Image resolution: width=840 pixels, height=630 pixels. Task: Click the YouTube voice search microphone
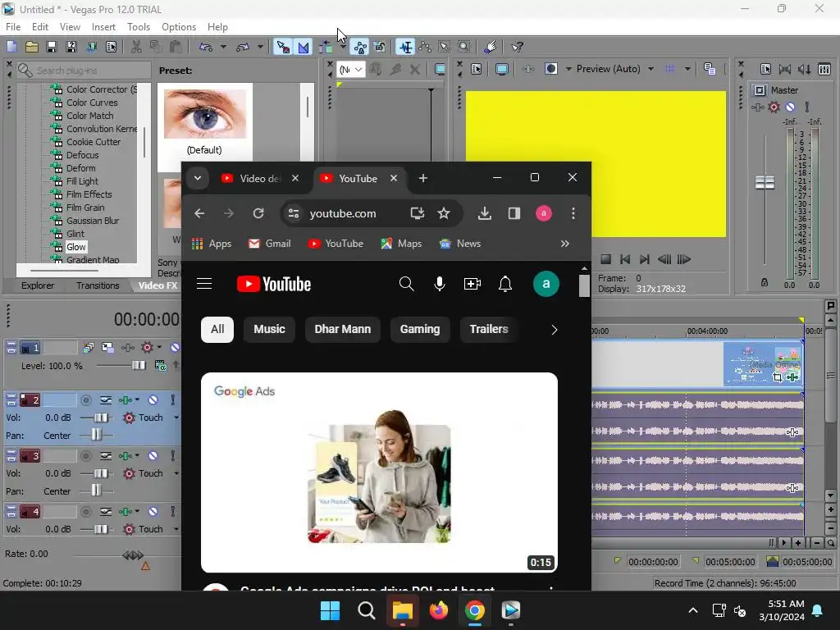[440, 284]
